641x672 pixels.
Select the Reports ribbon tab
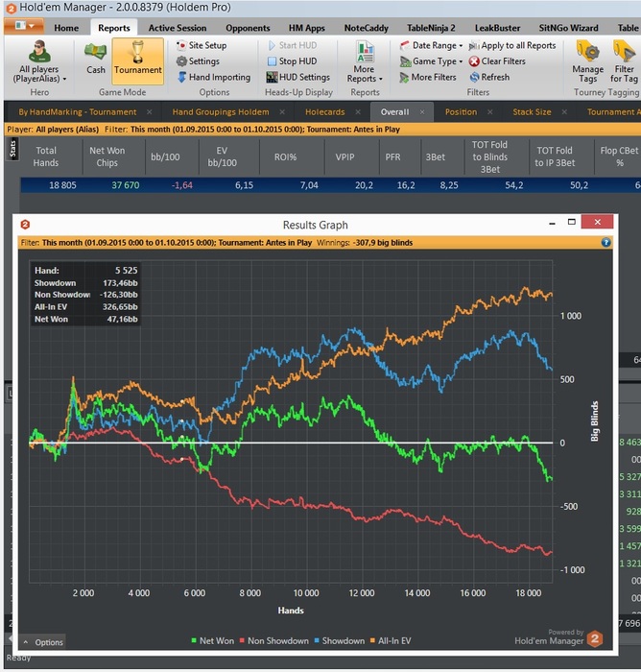pyautogui.click(x=114, y=28)
